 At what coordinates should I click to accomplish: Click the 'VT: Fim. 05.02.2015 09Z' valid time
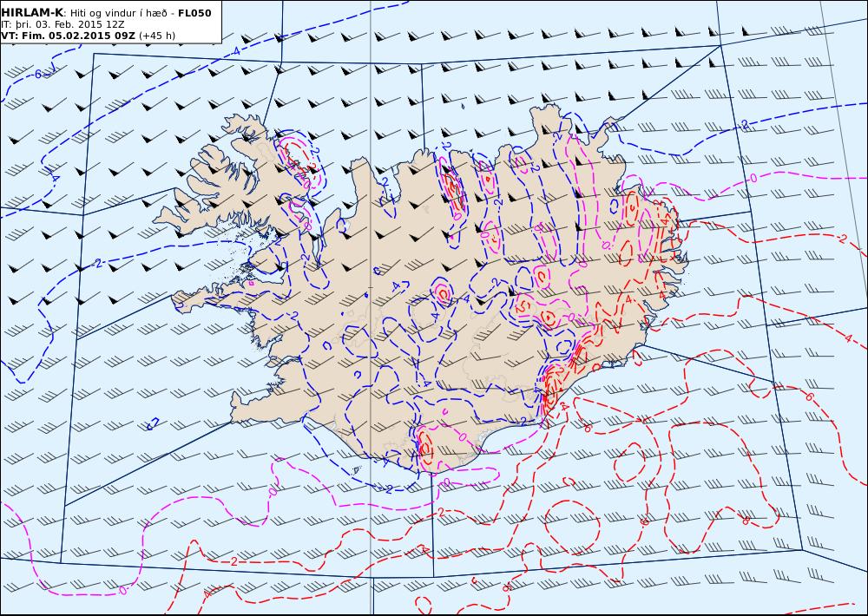click(68, 36)
